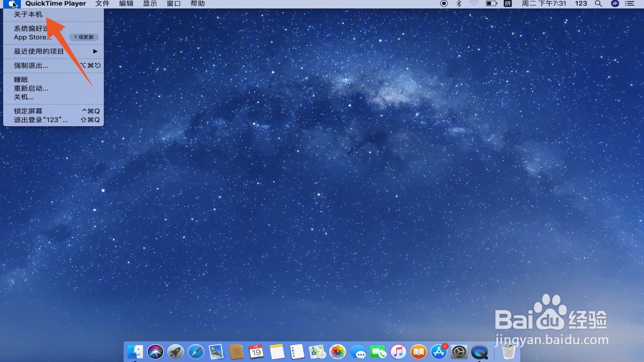
Task: Expand 最近使用的项目 submenu
Action: click(53, 51)
